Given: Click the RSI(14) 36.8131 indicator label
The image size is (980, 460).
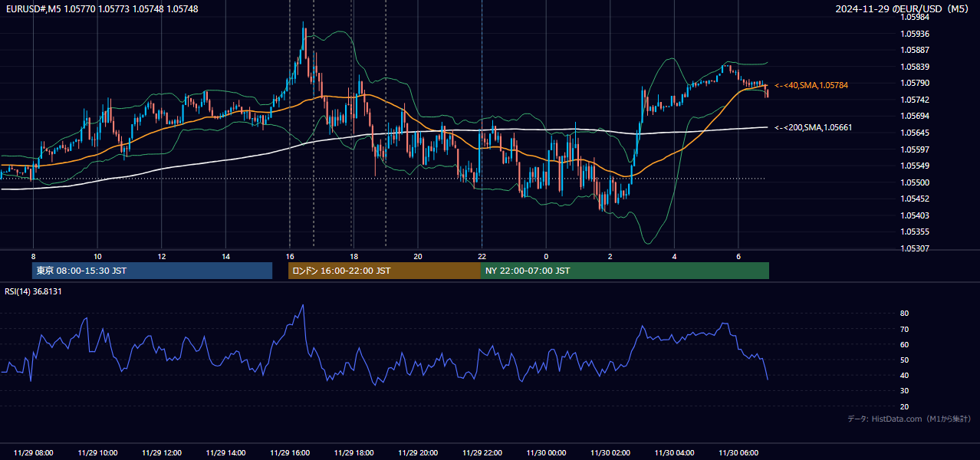Looking at the screenshot, I should point(33,291).
